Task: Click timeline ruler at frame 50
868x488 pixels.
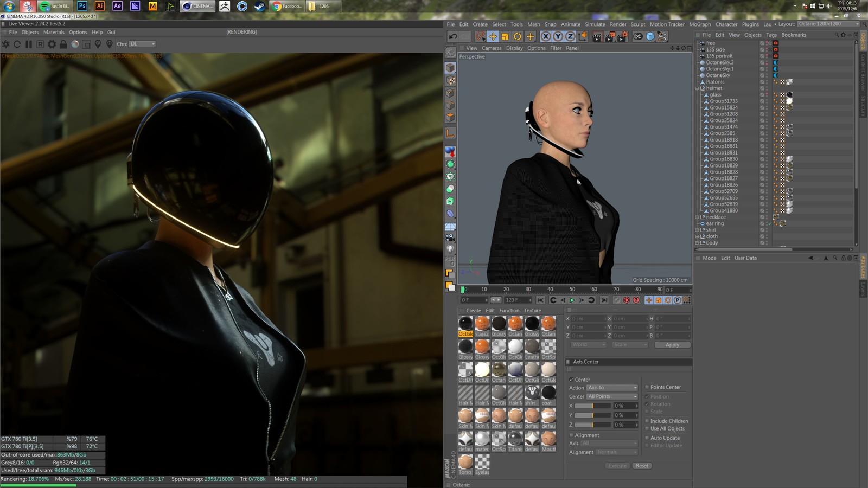Action: click(x=572, y=290)
